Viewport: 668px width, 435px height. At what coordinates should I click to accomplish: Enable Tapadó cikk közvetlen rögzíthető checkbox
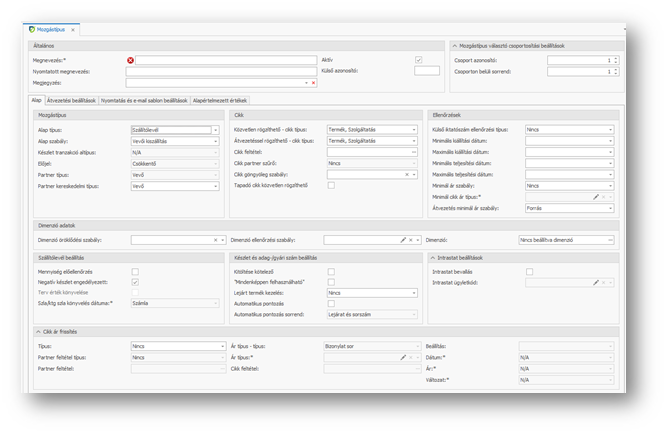[x=331, y=185]
